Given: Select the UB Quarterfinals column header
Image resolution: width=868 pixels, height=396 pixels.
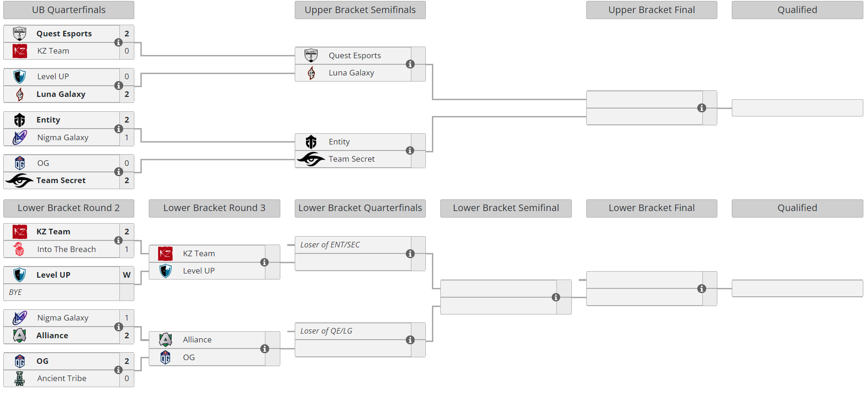Looking at the screenshot, I should (69, 10).
